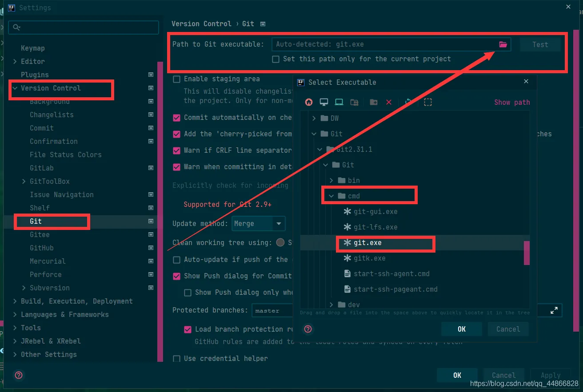
Task: Open the Gitee settings page
Action: (40, 234)
